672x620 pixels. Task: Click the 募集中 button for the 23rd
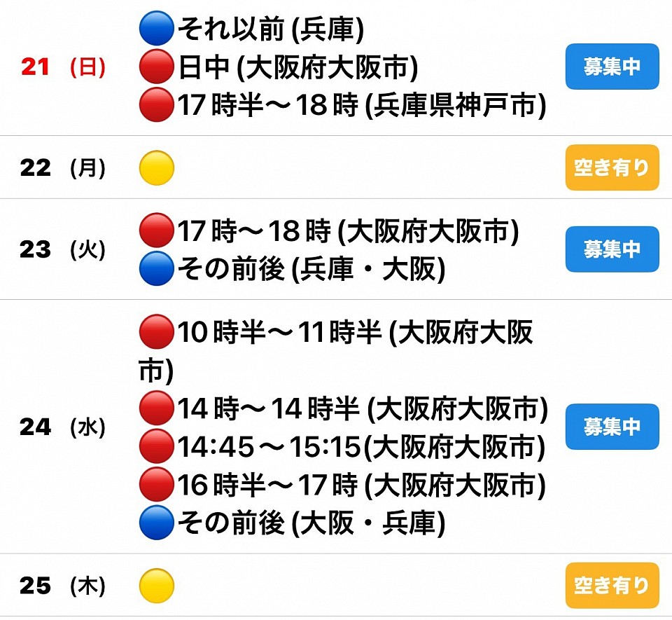click(612, 249)
